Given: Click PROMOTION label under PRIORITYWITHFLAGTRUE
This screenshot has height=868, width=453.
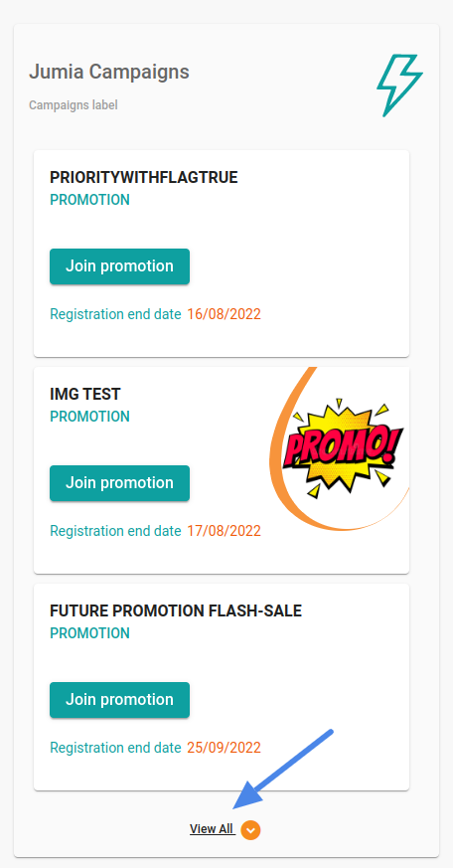Looking at the screenshot, I should (89, 200).
